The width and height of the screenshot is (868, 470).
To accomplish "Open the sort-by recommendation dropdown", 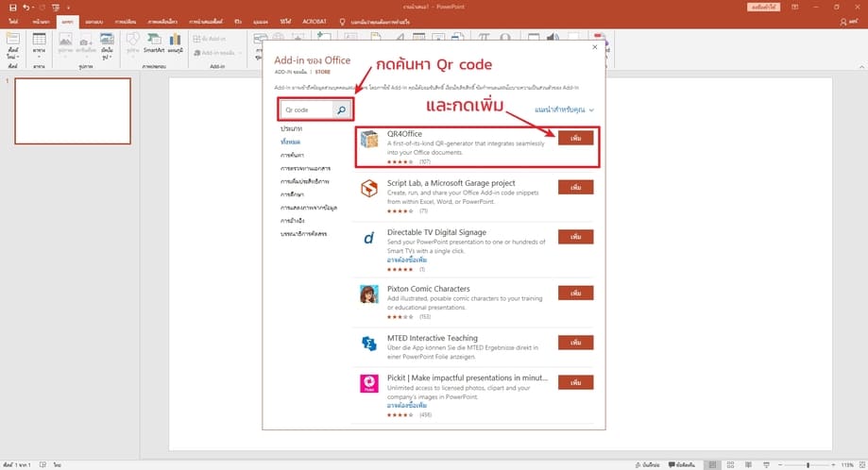I will 564,109.
